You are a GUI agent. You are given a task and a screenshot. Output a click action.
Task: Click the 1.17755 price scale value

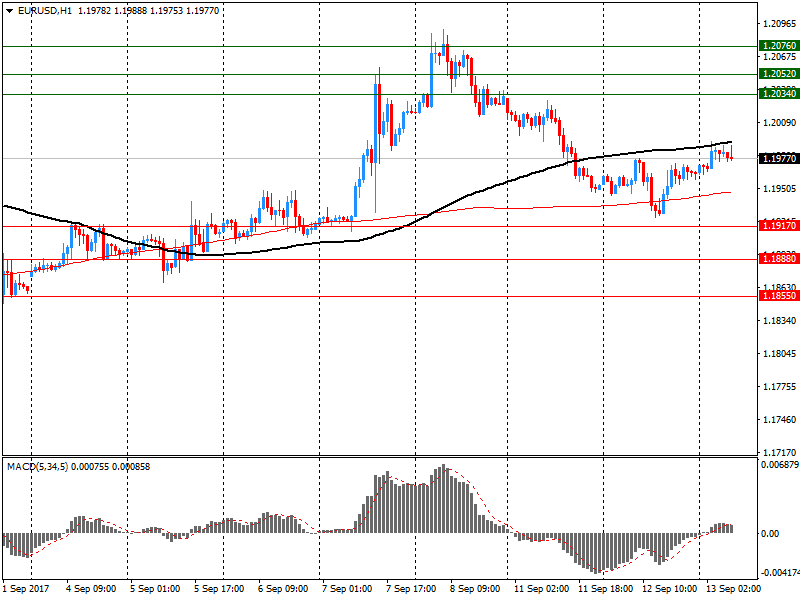[x=779, y=387]
